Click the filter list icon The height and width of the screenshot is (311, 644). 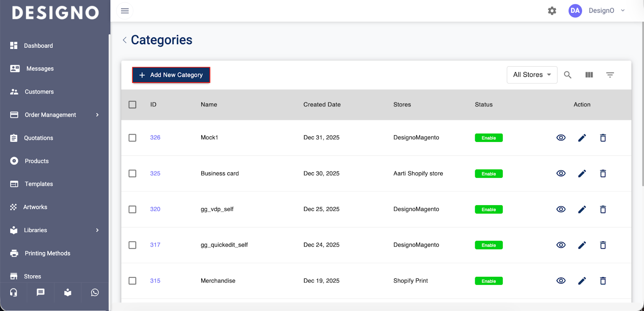[x=610, y=75]
